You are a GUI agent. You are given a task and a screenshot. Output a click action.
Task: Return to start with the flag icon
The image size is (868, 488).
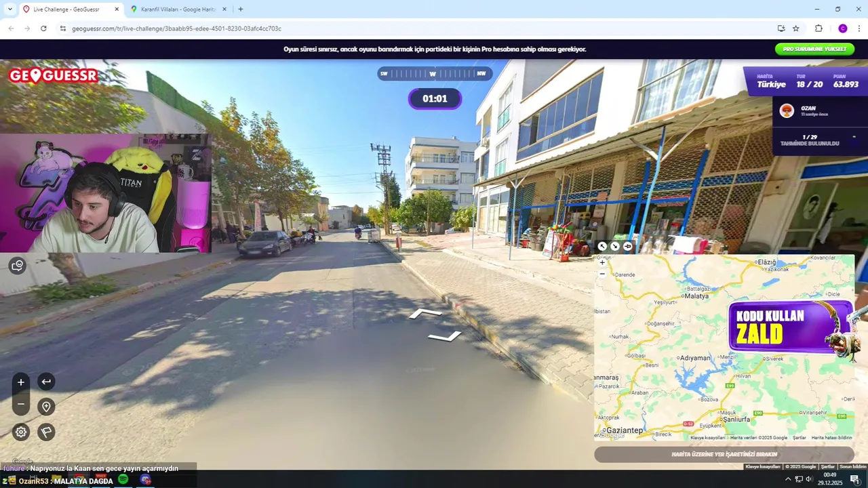tap(46, 432)
